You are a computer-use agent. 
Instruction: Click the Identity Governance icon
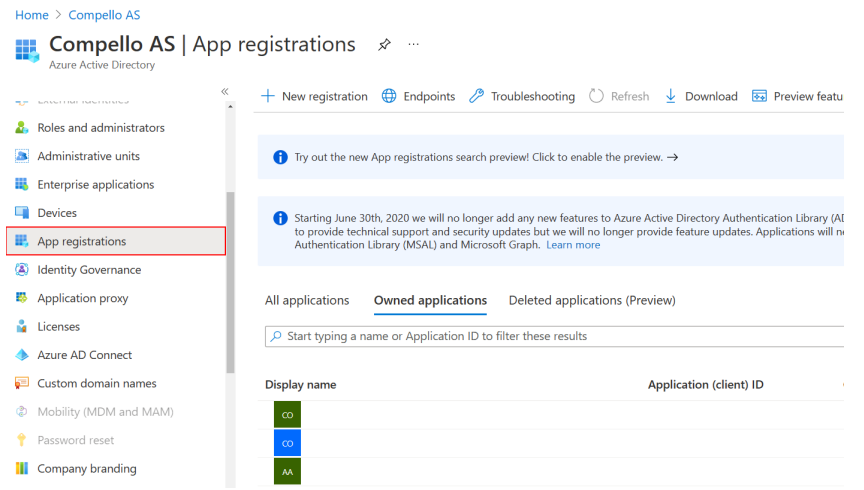tap(21, 270)
